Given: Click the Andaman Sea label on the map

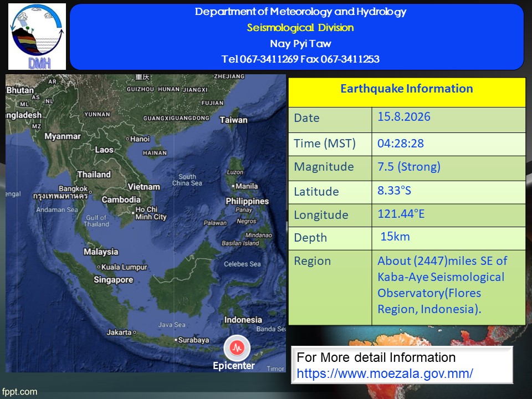Looking at the screenshot, I should pos(57,209).
